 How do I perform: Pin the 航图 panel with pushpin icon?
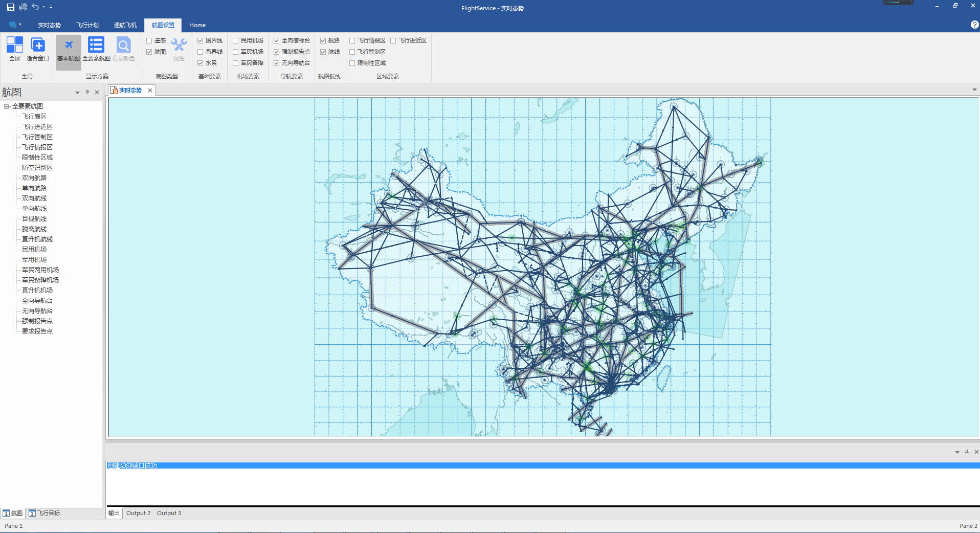(x=87, y=92)
